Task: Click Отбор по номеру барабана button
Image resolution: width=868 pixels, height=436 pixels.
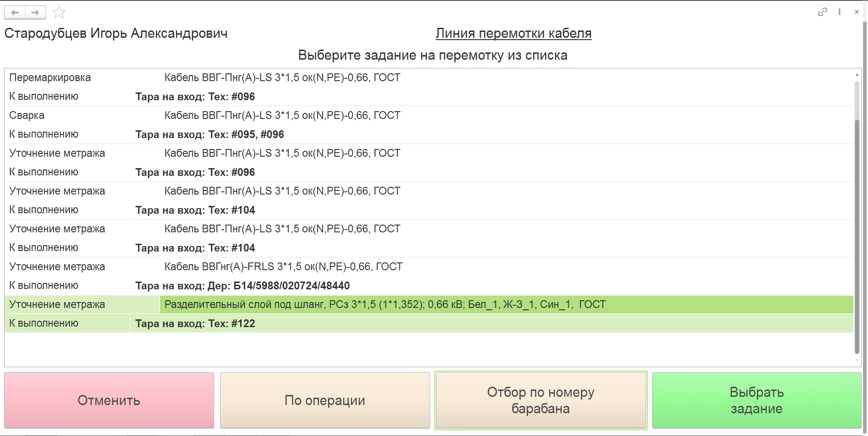Action: pyautogui.click(x=541, y=400)
